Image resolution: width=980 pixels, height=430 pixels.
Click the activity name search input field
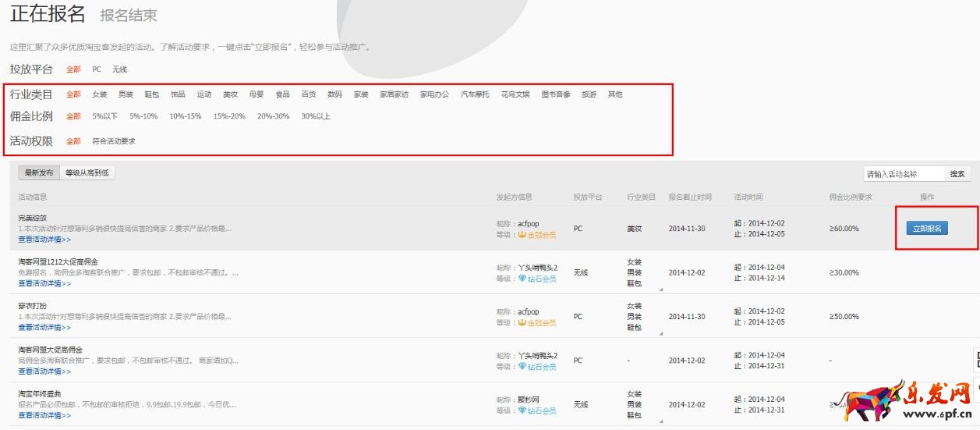pos(904,174)
